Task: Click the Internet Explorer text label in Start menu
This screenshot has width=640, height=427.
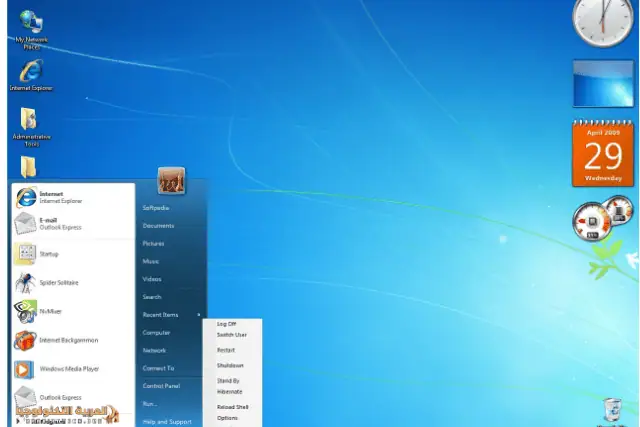Action: pyautogui.click(x=61, y=201)
